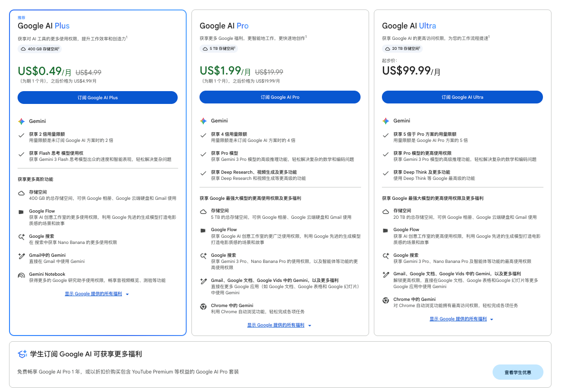Screen dimensions: 561x392
Task: Subscribe to Google AI Plus button
Action: (97, 98)
